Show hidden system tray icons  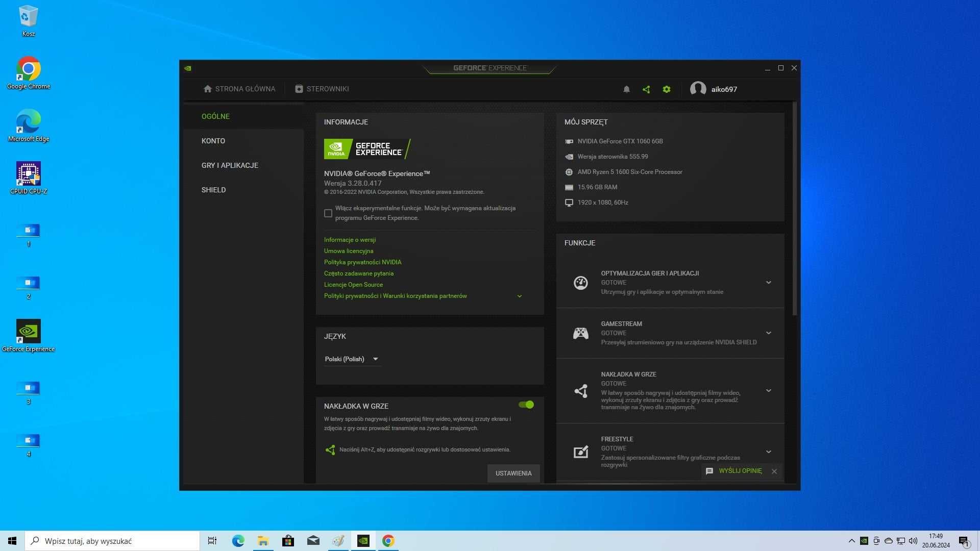click(851, 541)
